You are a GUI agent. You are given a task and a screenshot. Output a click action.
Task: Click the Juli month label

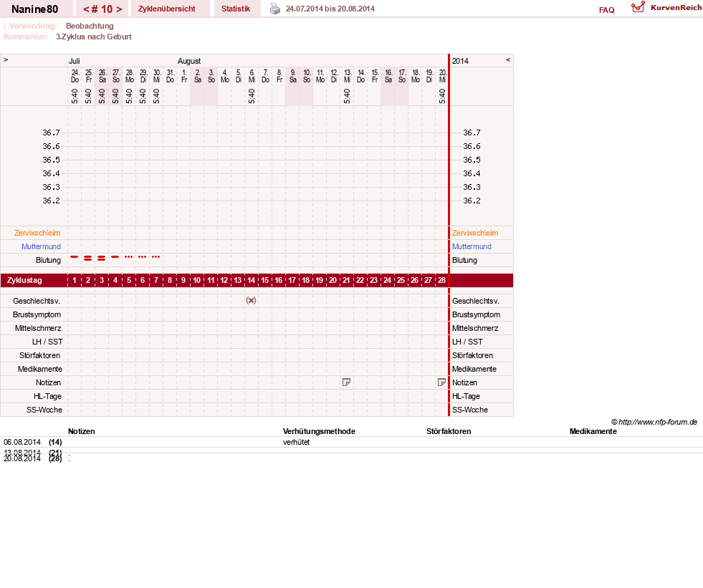[x=74, y=61]
